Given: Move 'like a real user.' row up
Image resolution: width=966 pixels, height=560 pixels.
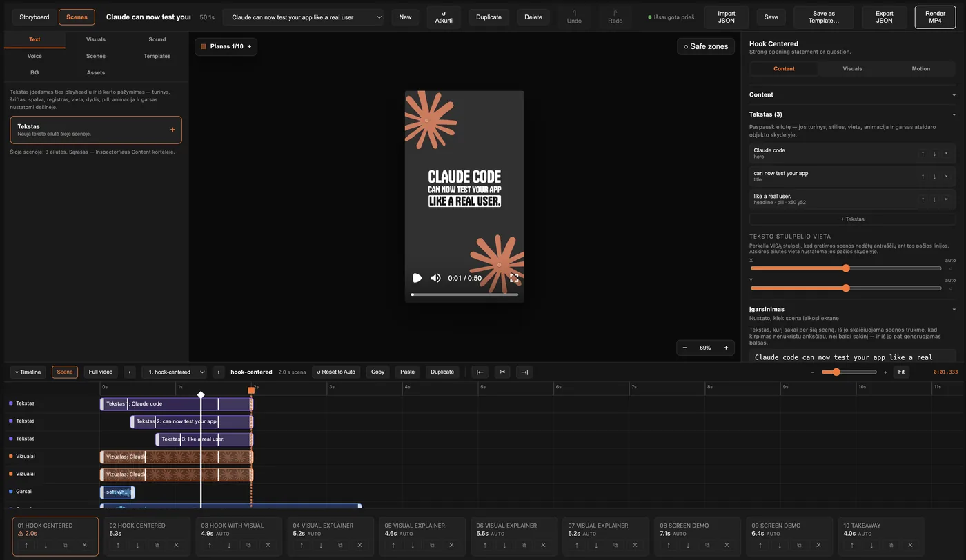Looking at the screenshot, I should [923, 199].
